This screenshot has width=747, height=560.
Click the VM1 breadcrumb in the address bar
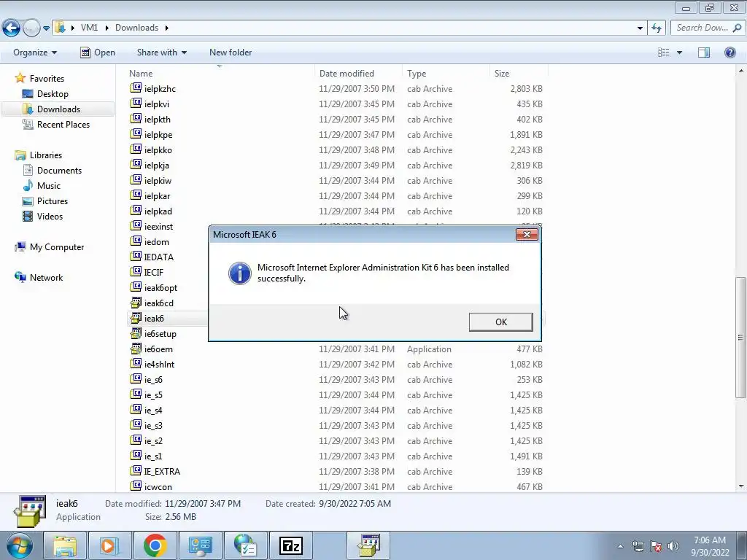point(89,28)
